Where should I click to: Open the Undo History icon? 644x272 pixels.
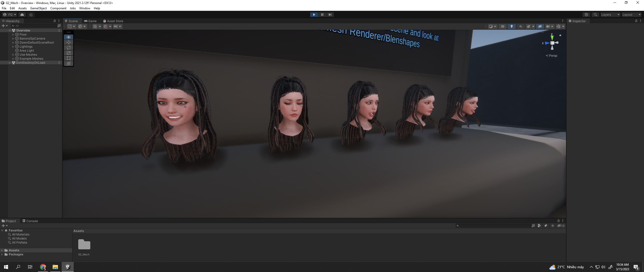(x=586, y=15)
